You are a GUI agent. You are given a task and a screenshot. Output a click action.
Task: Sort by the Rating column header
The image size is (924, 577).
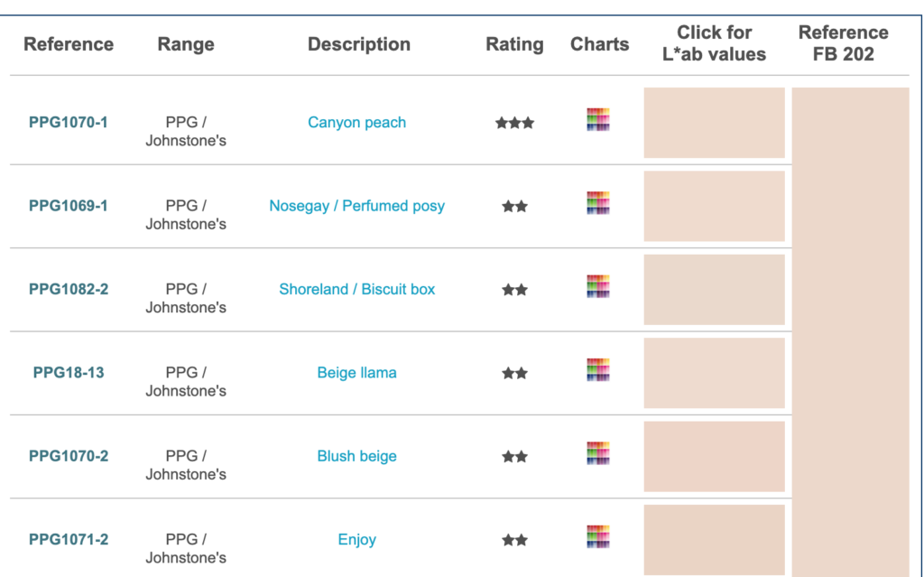pyautogui.click(x=514, y=44)
